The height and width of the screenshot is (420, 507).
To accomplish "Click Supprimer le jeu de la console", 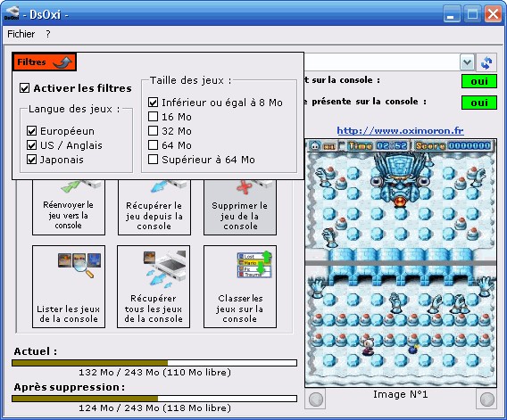I will [x=240, y=207].
